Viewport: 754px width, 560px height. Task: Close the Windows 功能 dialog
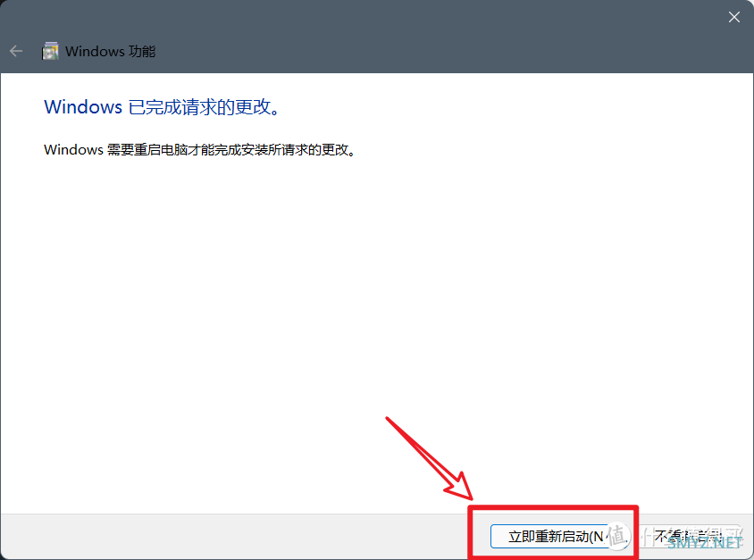(733, 17)
